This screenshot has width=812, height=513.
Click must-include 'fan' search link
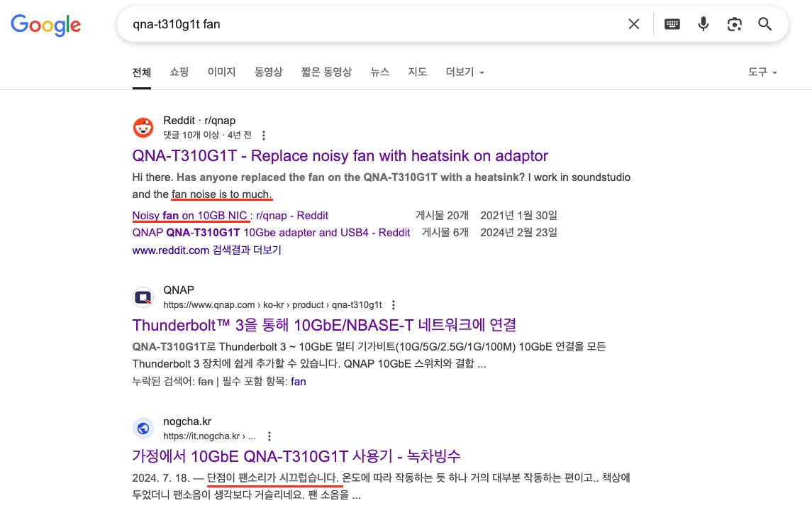click(x=299, y=381)
